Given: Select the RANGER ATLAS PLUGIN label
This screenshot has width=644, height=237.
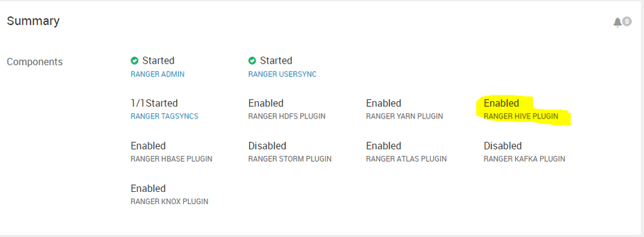Looking at the screenshot, I should [406, 158].
